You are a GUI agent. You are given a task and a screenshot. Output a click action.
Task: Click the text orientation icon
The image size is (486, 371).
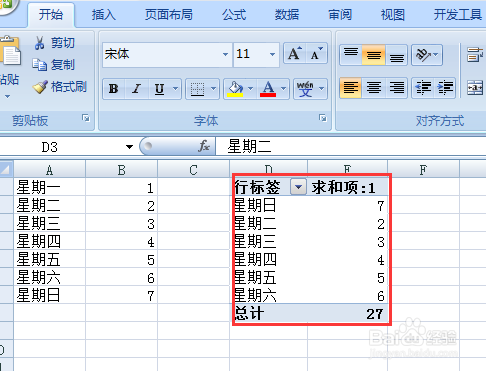[423, 54]
